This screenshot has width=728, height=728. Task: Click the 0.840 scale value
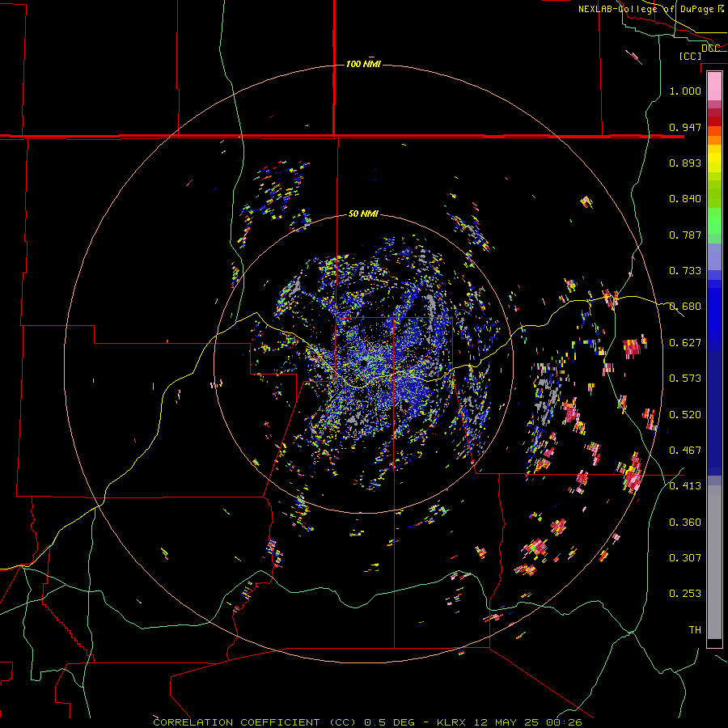685,199
